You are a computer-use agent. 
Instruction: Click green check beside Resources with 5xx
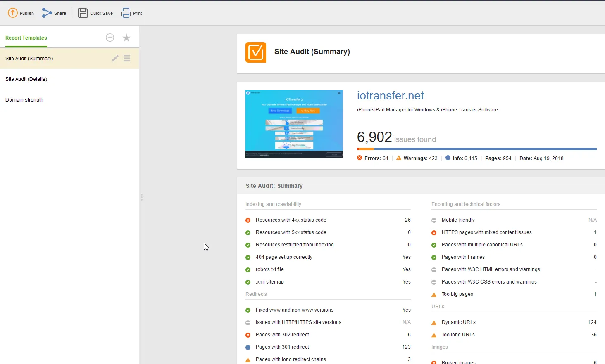[x=248, y=233]
